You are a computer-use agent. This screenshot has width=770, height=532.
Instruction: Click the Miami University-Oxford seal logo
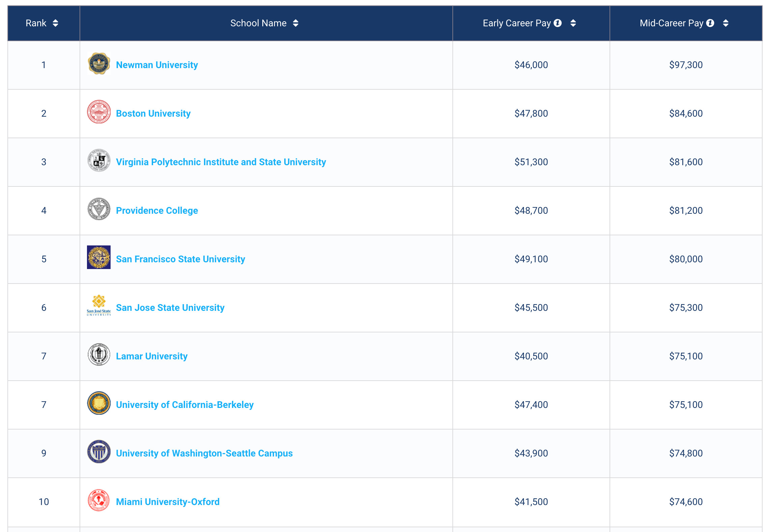99,501
